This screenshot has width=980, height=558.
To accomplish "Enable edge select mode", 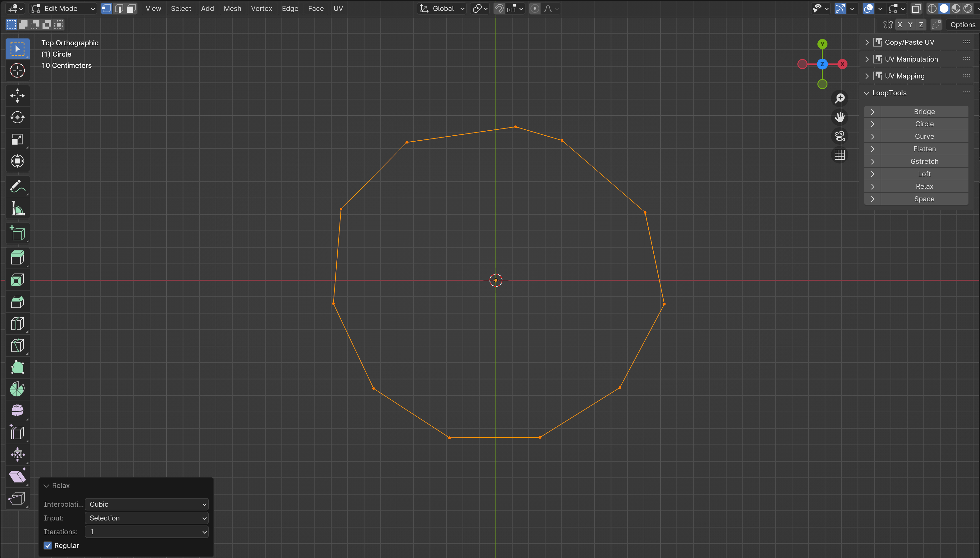I will 119,8.
